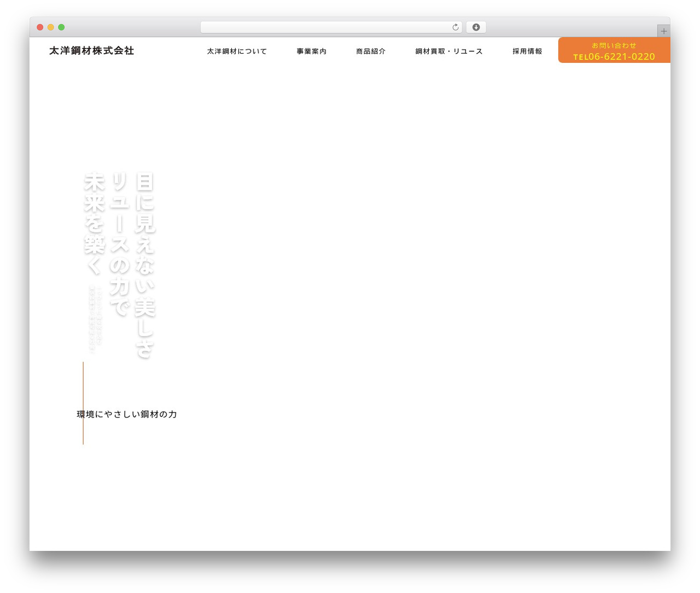Maximize the window with the green button
This screenshot has height=593, width=700.
tap(61, 27)
